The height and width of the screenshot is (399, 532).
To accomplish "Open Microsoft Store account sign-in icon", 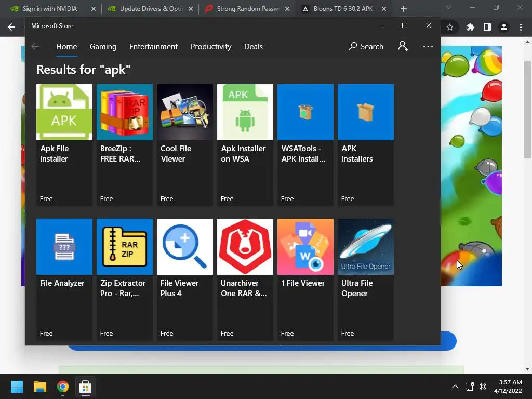I will pyautogui.click(x=403, y=46).
